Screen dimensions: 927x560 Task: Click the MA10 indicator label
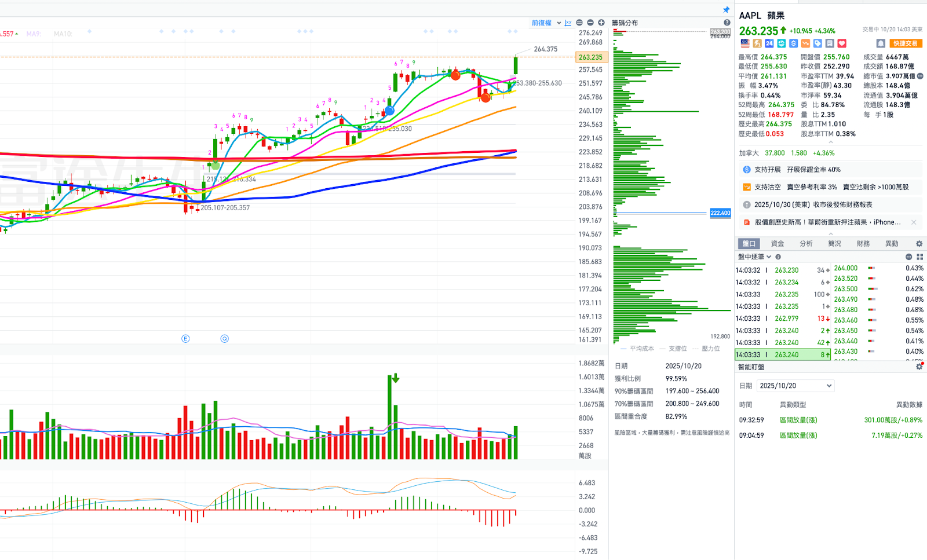coord(63,34)
